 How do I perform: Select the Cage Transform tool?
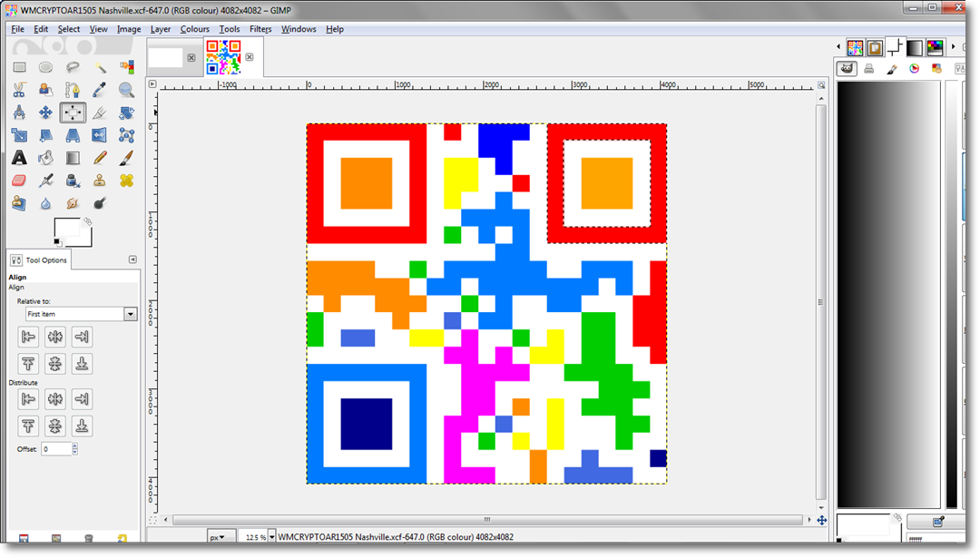tap(126, 135)
